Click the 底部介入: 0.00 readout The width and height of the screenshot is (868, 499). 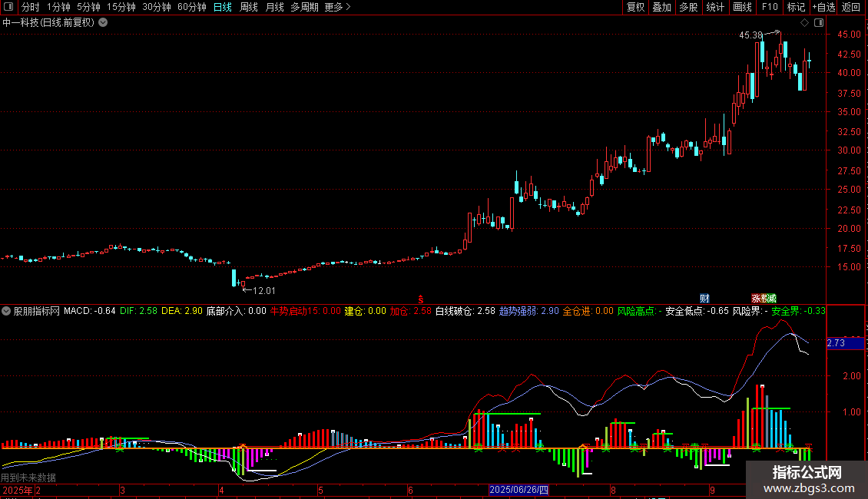(237, 311)
